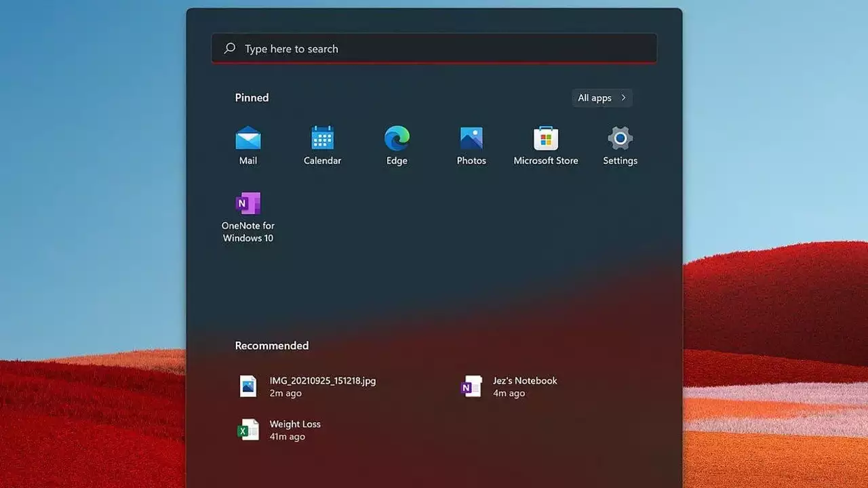The image size is (868, 488).
Task: Launch the Microsoft Store icon
Action: click(x=546, y=138)
